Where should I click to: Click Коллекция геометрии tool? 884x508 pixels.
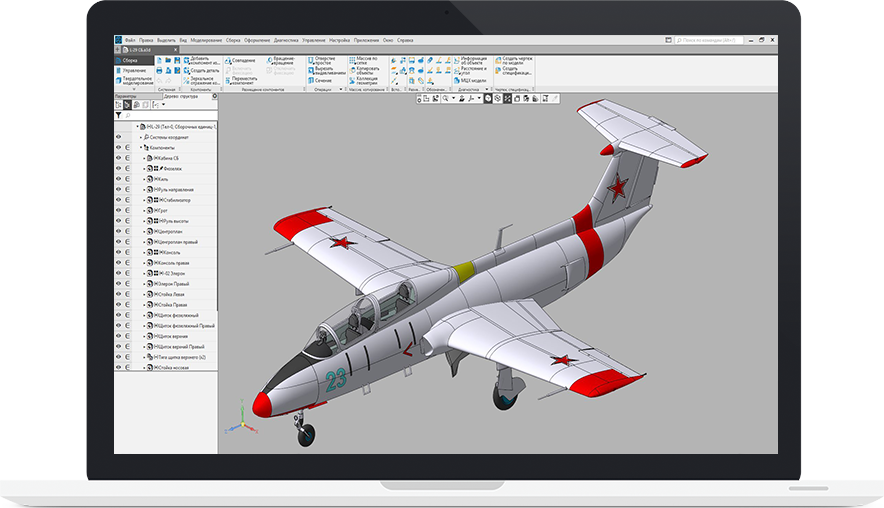364,81
